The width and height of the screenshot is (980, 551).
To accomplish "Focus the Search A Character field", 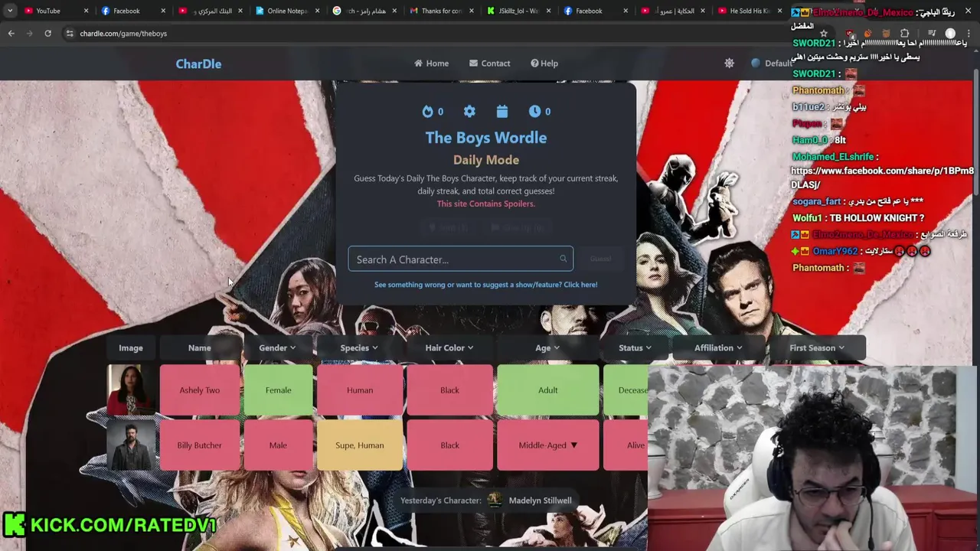I will click(460, 259).
